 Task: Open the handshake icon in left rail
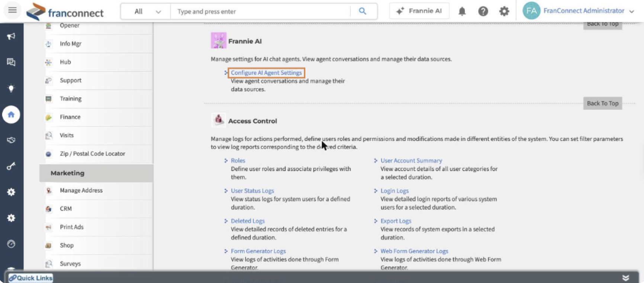11,140
